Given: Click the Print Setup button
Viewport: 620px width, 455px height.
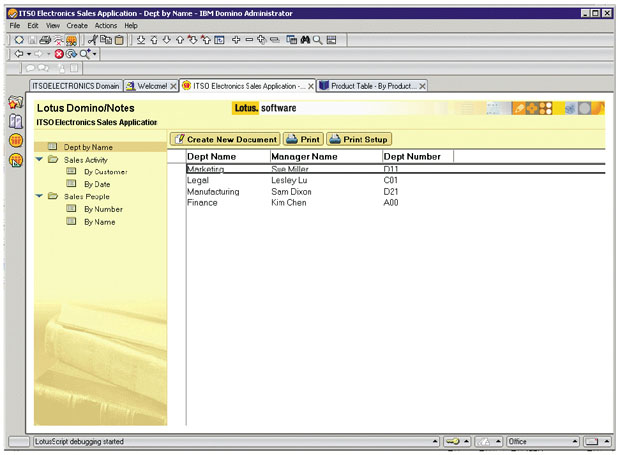Looking at the screenshot, I should pyautogui.click(x=359, y=139).
